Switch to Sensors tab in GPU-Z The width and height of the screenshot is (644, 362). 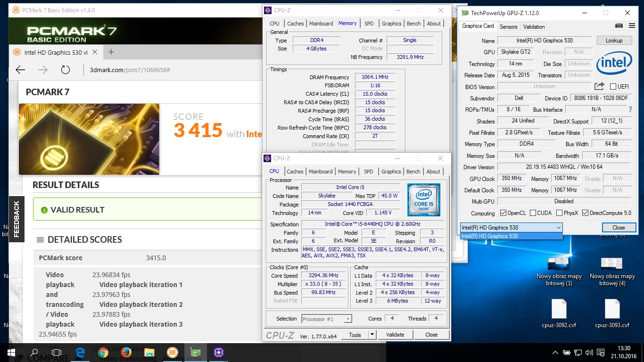[x=509, y=26]
